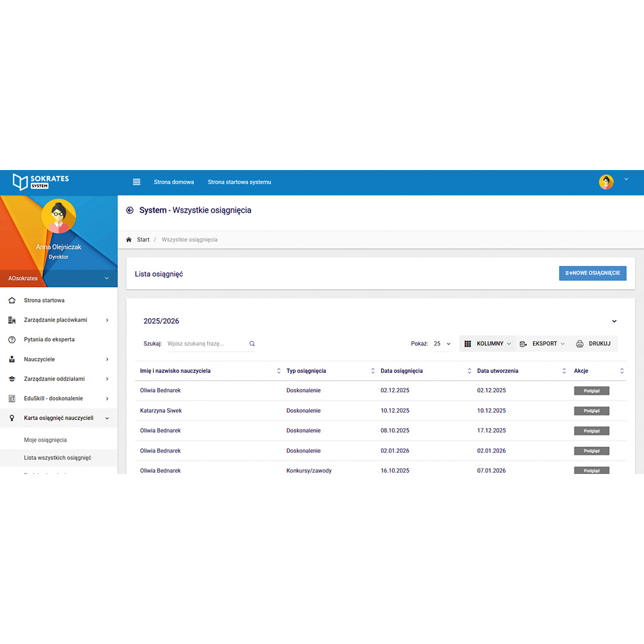
Task: Click the hamburger menu icon in top bar
Action: [137, 182]
